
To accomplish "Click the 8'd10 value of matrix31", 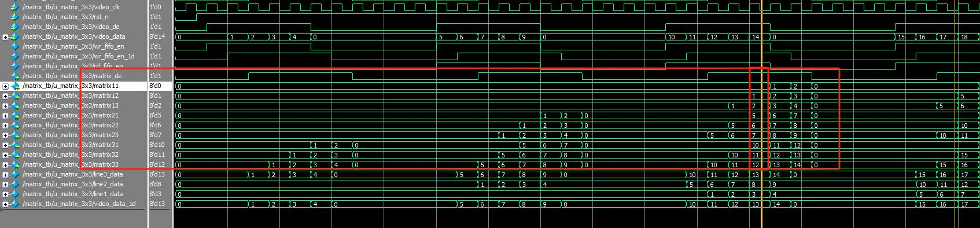I will tap(157, 145).
